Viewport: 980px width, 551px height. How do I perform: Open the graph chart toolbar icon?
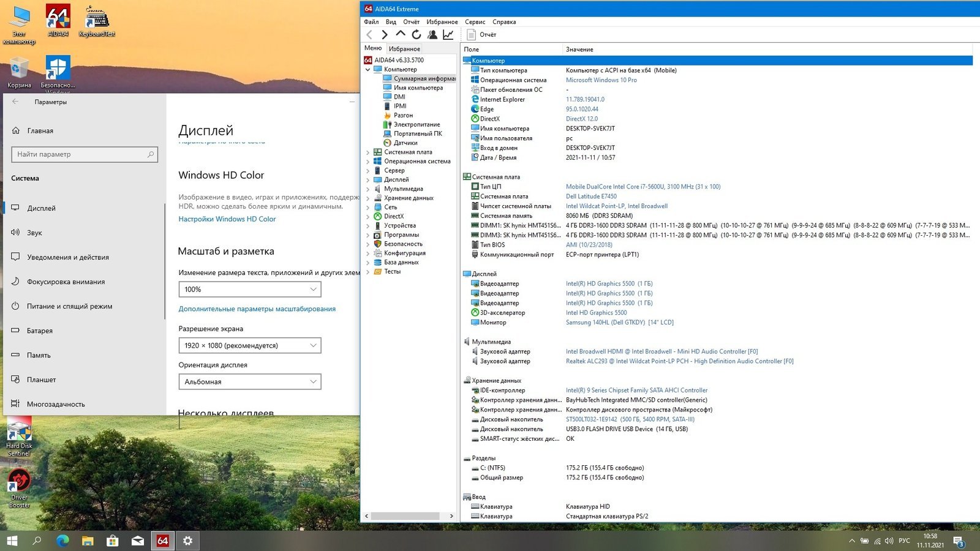point(448,35)
